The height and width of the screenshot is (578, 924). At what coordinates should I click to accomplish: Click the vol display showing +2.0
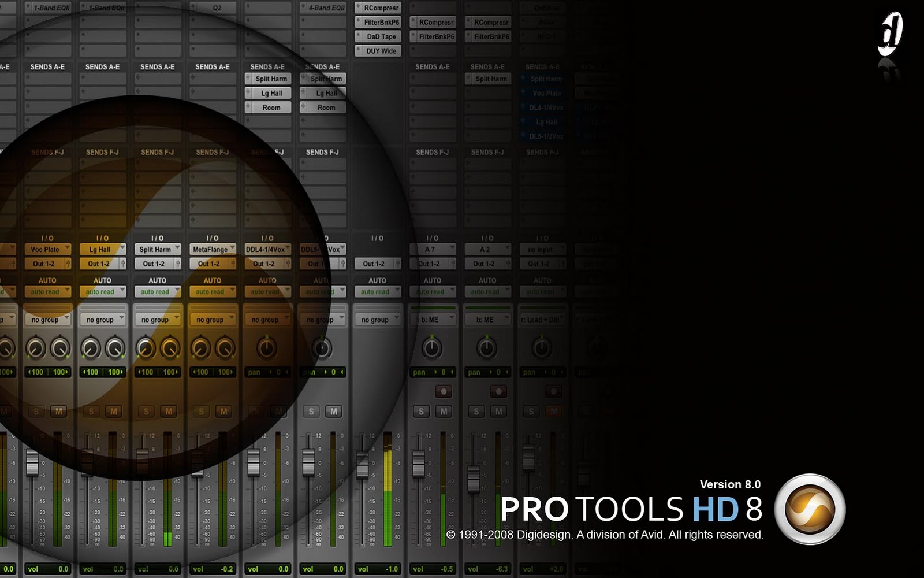[543, 569]
